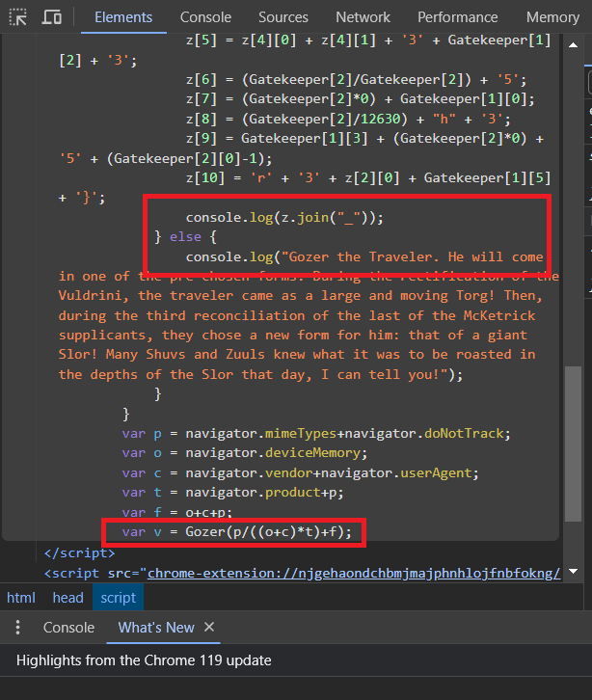Select the html breadcrumb
The height and width of the screenshot is (700, 592).
[x=21, y=598]
